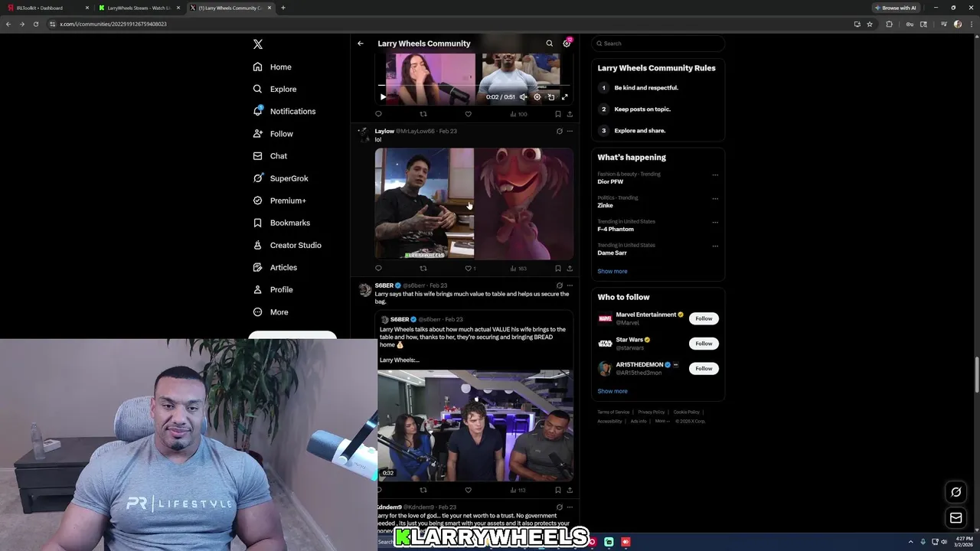980x551 pixels.
Task: Seek the top video progress bar
Action: pos(474,85)
